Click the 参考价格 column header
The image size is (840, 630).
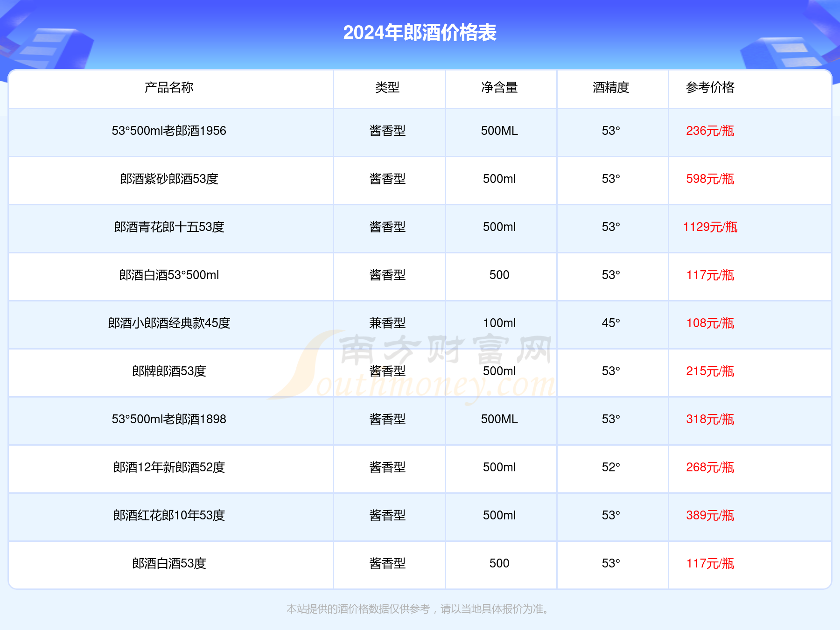pos(710,87)
